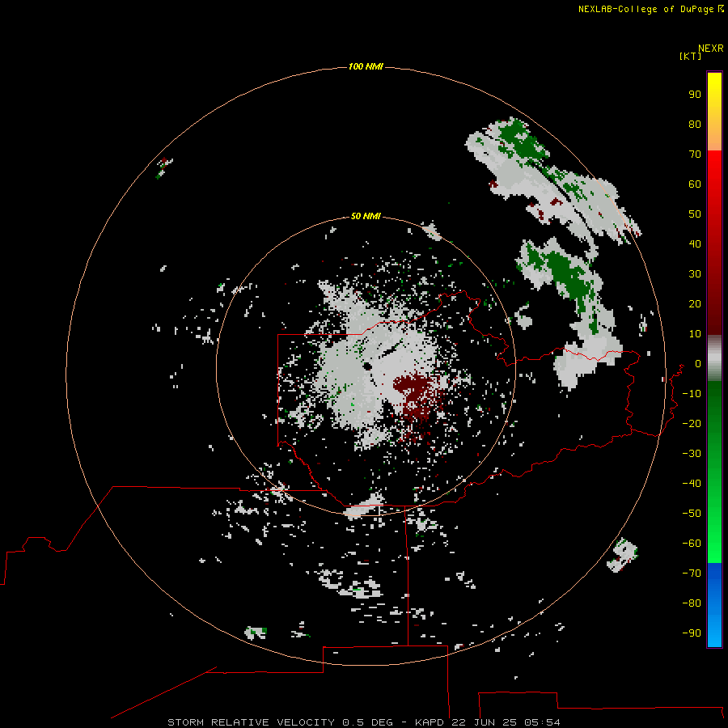The width and height of the screenshot is (728, 728).
Task: Click the NEXLAB-College of DuPage credit text
Action: (x=651, y=9)
